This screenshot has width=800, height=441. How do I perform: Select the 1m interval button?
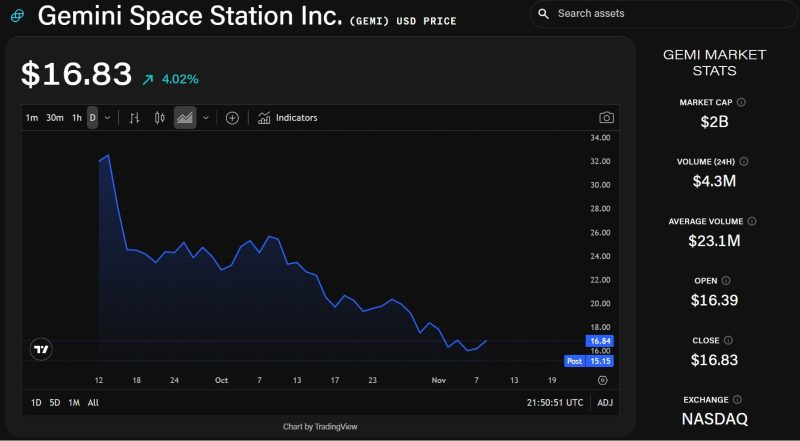[x=32, y=118]
